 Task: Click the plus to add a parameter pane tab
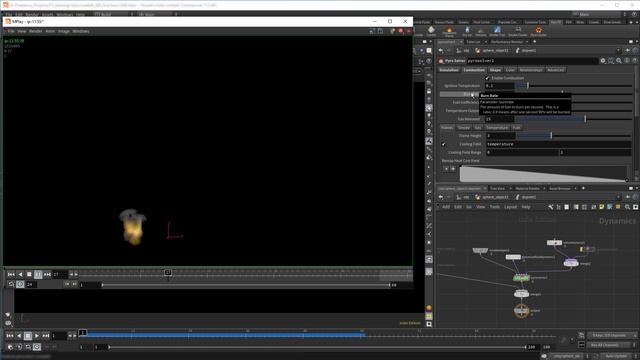534,42
